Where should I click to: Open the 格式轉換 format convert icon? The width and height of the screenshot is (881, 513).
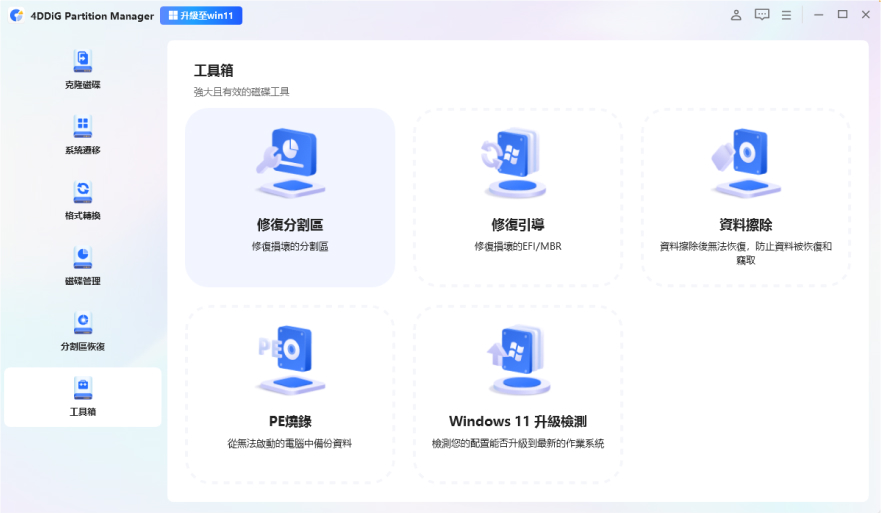tap(83, 192)
